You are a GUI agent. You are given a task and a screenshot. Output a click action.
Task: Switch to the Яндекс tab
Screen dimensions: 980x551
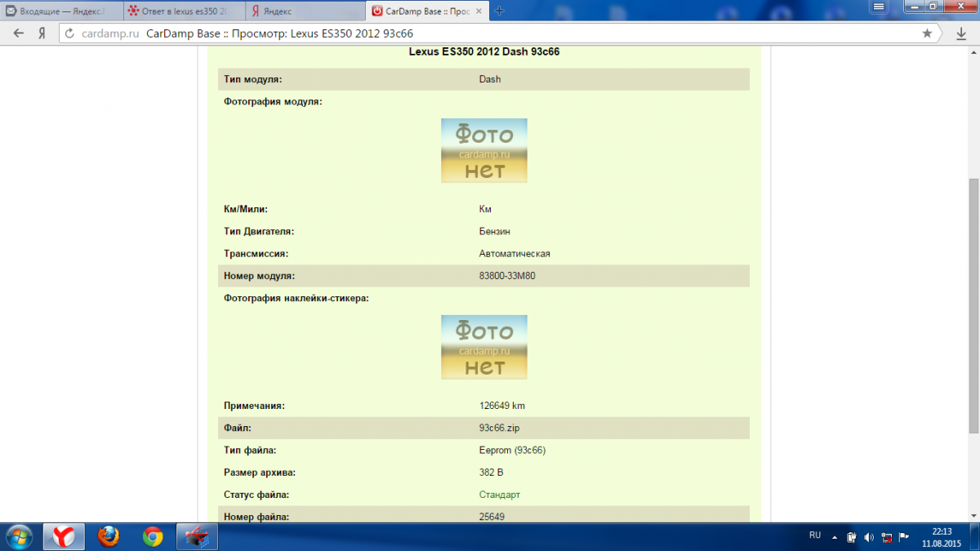coord(306,11)
